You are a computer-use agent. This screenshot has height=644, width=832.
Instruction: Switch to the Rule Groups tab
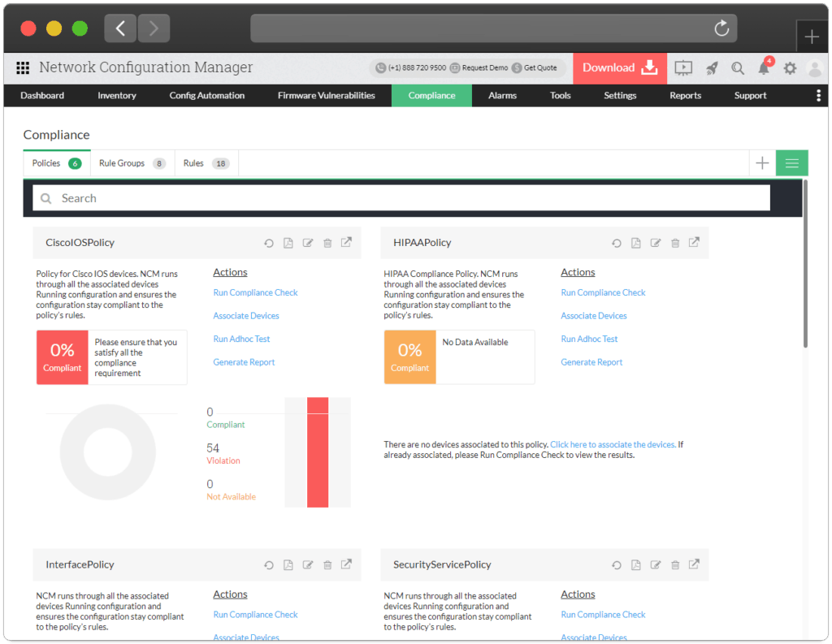[x=132, y=163]
